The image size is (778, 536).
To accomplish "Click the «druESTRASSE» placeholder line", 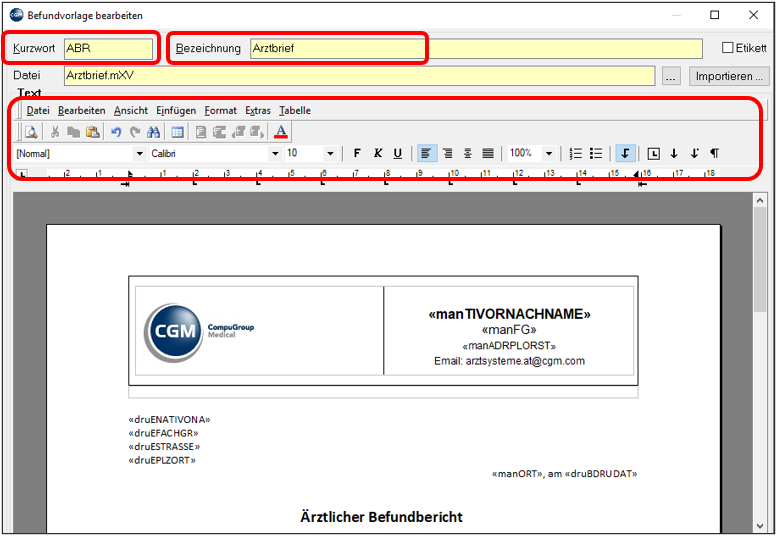I will pyautogui.click(x=164, y=447).
